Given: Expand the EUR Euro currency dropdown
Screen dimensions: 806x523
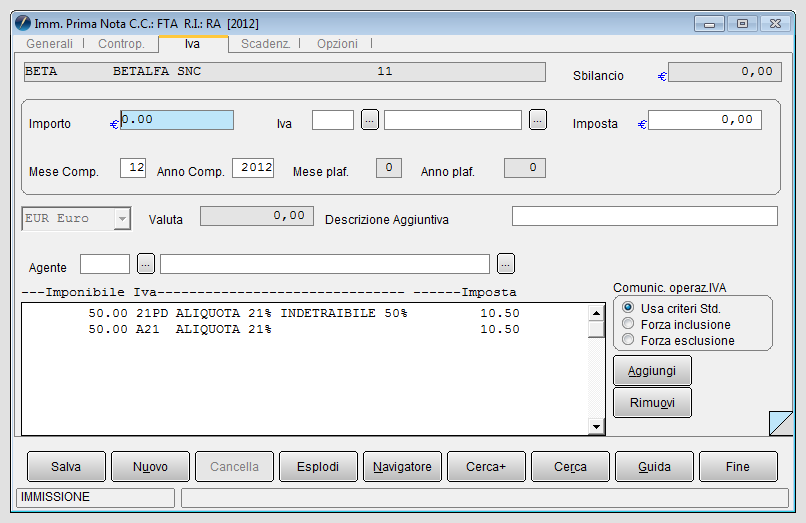Looking at the screenshot, I should (x=122, y=219).
